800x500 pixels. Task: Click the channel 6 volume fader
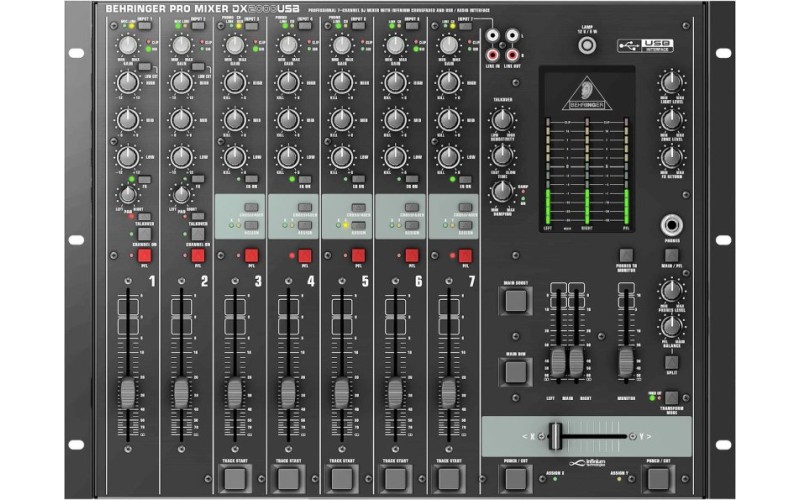(x=396, y=393)
